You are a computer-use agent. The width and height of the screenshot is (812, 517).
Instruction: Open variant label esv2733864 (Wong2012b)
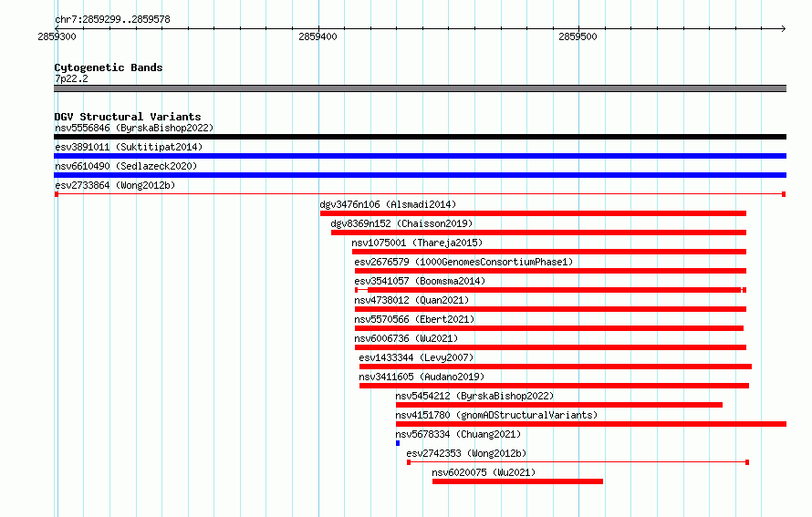(x=115, y=185)
